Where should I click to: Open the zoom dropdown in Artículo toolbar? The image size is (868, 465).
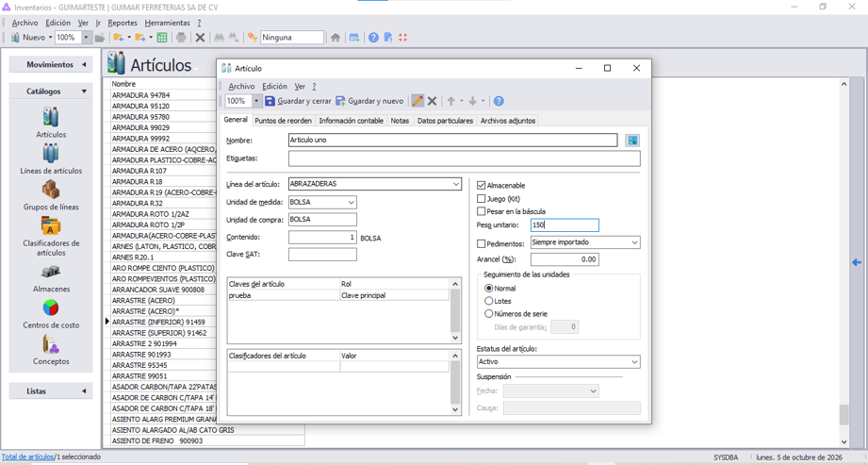click(x=256, y=101)
